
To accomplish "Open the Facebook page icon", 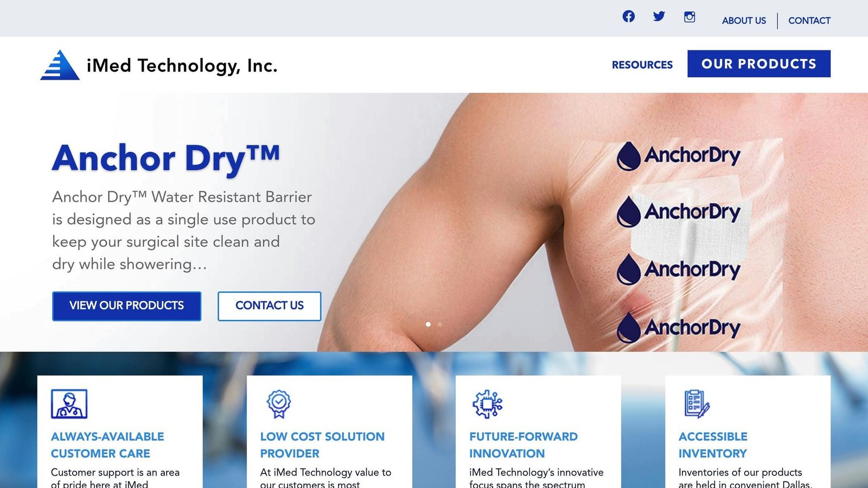I will (x=628, y=16).
